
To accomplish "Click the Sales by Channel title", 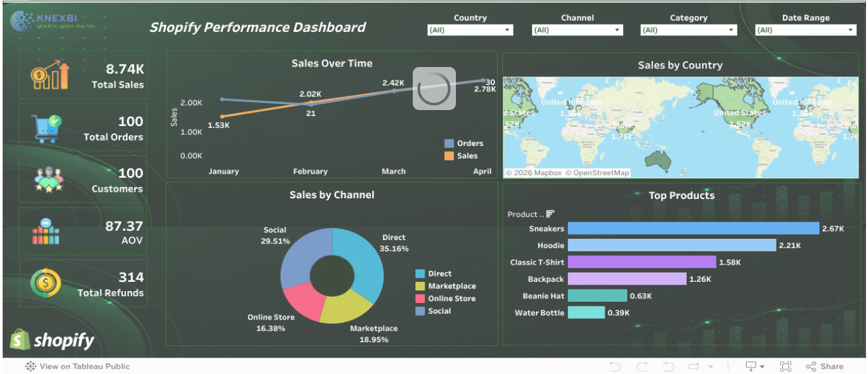I will [332, 194].
